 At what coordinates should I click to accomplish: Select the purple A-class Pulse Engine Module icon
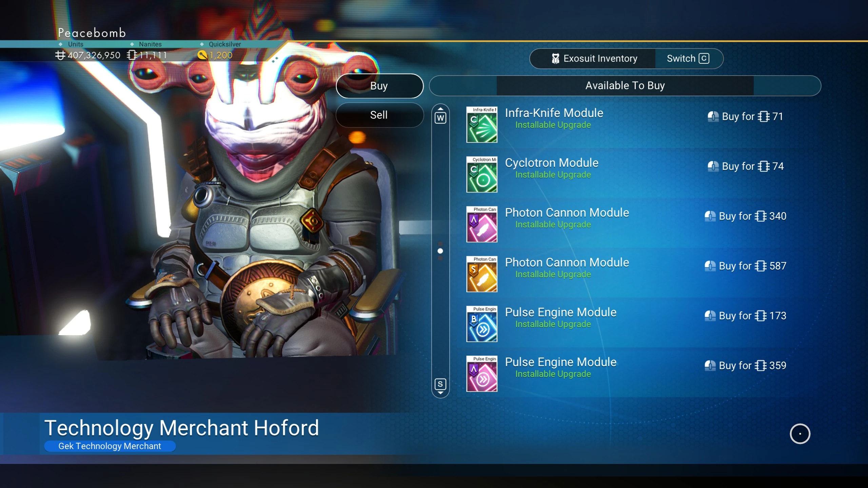click(x=481, y=373)
